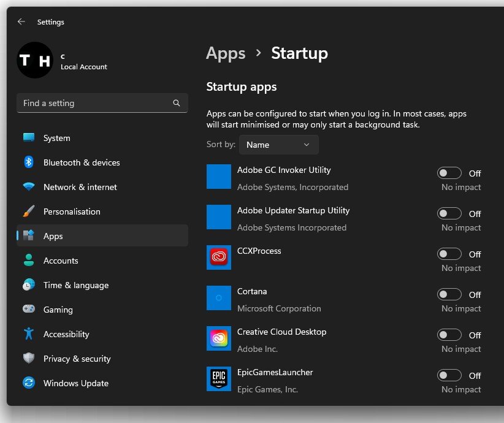The image size is (504, 423).
Task: Enable Creative Cloud Desktop startup toggle
Action: 449,335
